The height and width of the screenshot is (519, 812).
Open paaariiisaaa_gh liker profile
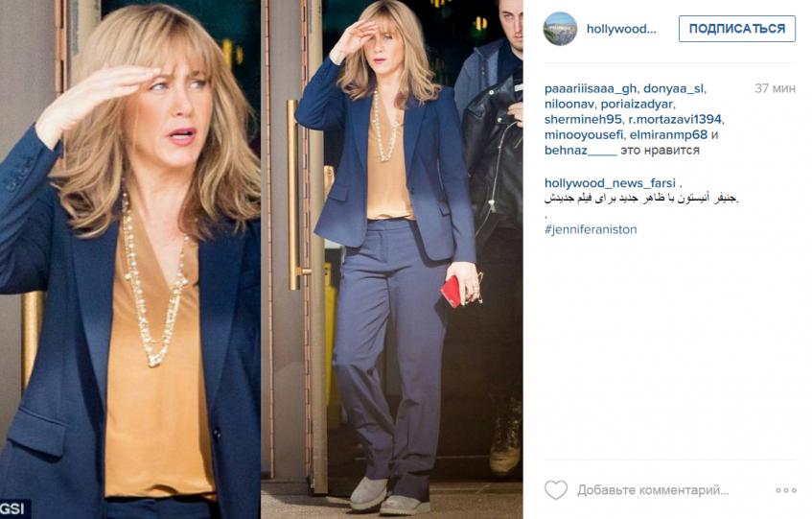pyautogui.click(x=591, y=88)
